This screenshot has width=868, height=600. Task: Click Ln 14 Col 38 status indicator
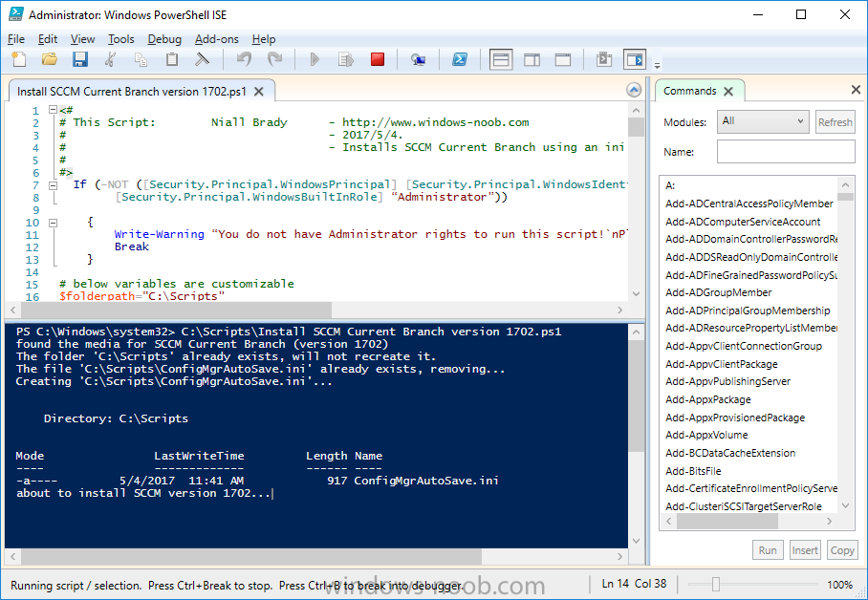(634, 584)
